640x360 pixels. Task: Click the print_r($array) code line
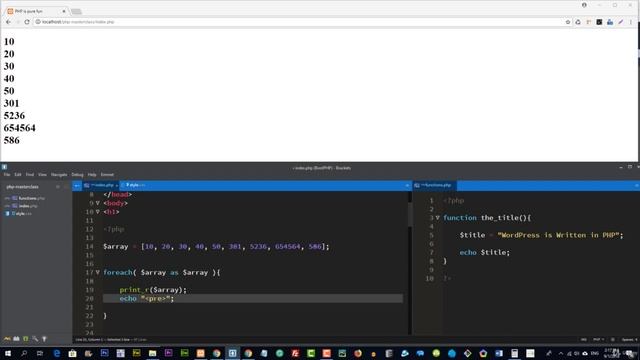(153, 290)
